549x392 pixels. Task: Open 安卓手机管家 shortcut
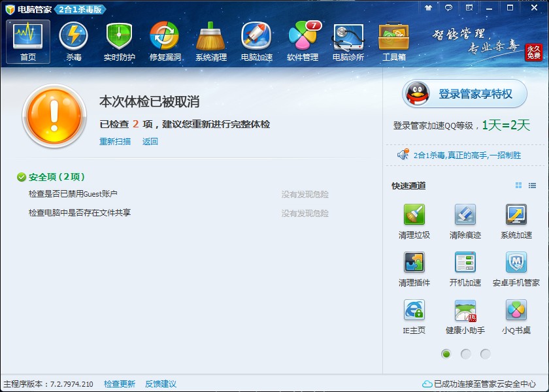coord(516,269)
